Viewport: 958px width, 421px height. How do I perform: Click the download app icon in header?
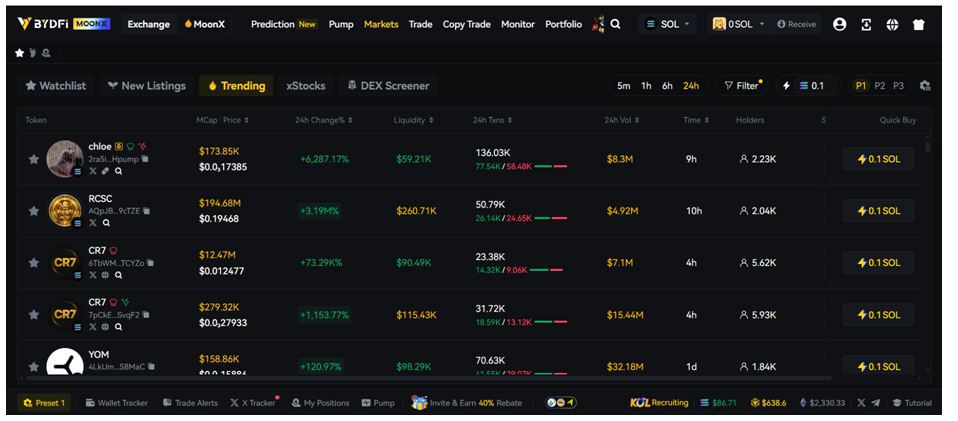(x=866, y=24)
